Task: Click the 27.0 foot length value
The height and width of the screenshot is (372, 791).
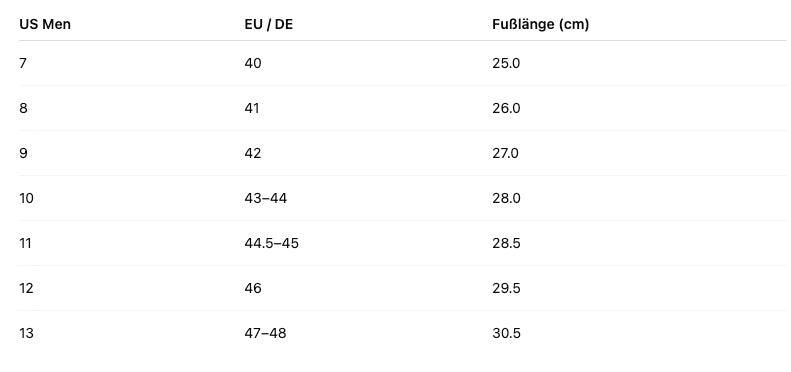Action: [x=505, y=153]
